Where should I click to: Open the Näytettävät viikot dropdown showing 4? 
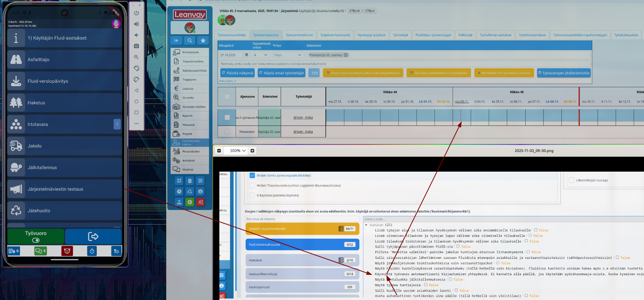pos(261,55)
